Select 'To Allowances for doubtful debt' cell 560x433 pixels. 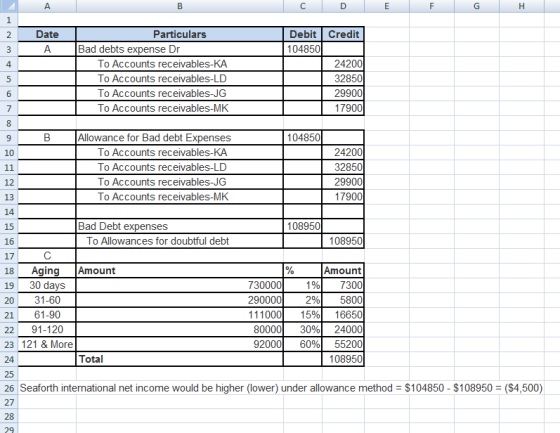(x=180, y=241)
